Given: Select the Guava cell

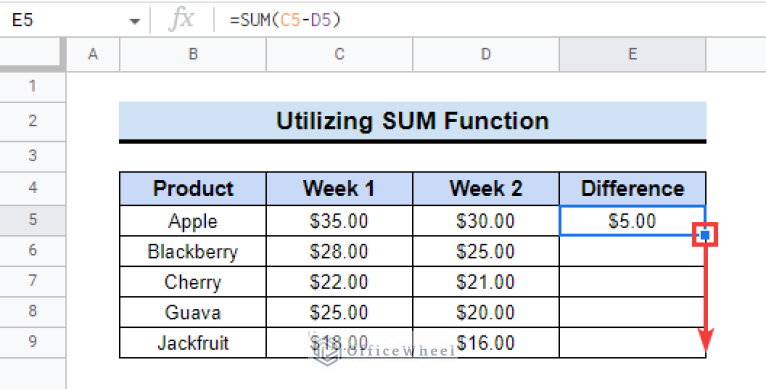Looking at the screenshot, I should [x=193, y=312].
